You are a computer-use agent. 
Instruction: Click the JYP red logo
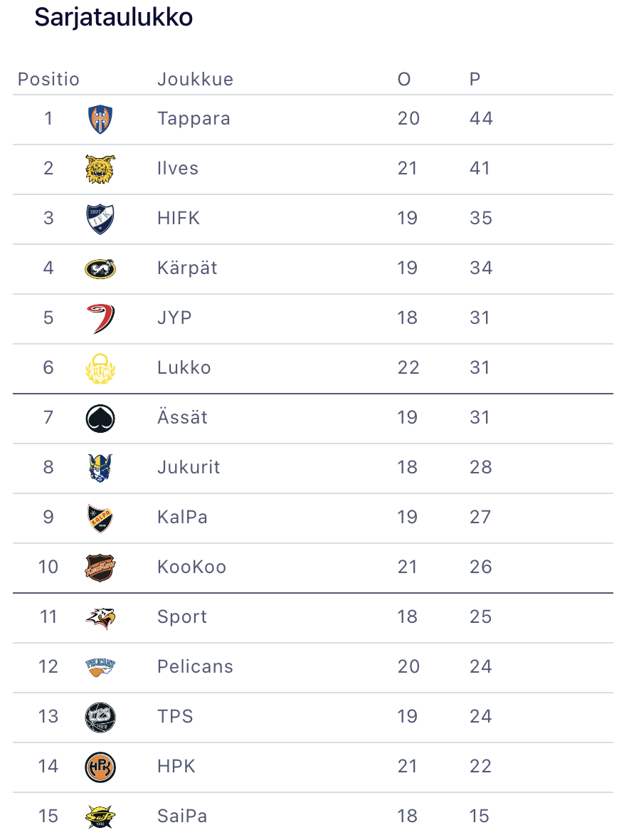(x=100, y=318)
